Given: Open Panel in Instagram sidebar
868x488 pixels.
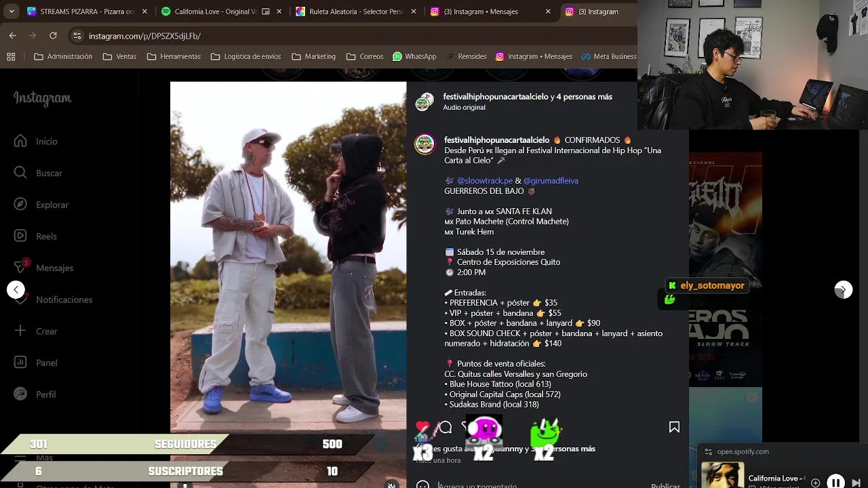Looking at the screenshot, I should tap(37, 363).
